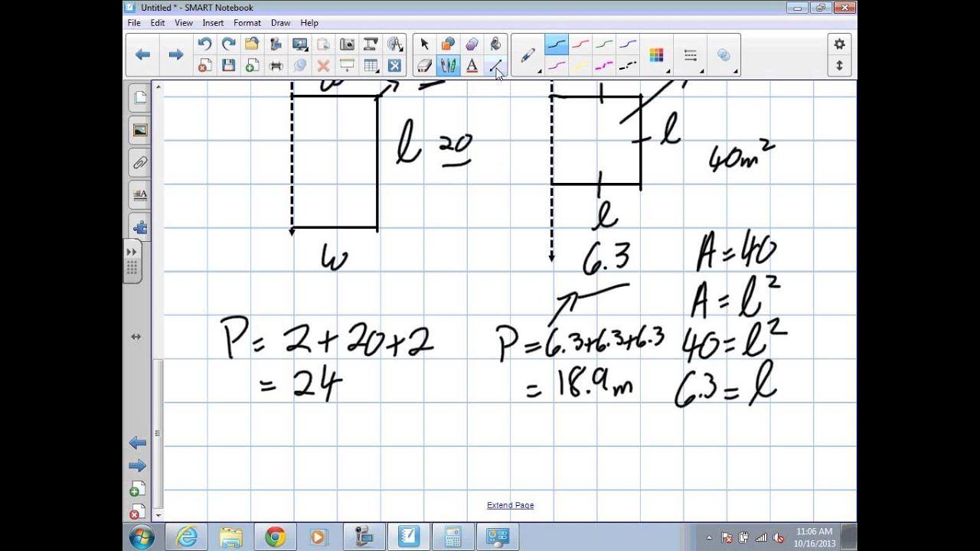
Task: Open the Attachments paperclip tab
Action: 139,162
